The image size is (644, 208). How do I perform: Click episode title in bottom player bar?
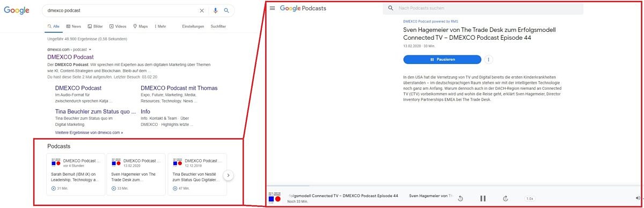point(343,196)
